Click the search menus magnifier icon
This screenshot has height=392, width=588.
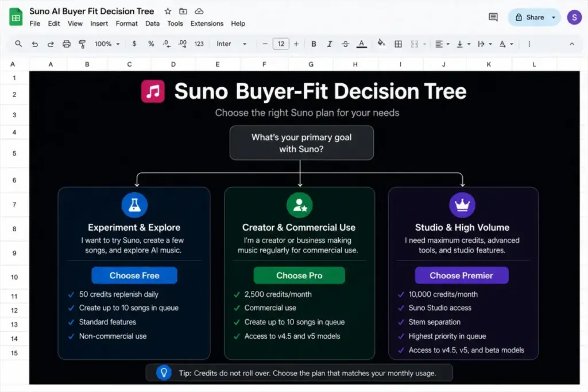coord(18,44)
